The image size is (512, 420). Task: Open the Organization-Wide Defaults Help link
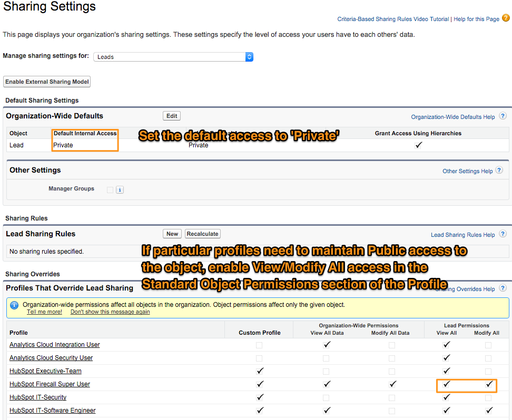[x=453, y=117]
